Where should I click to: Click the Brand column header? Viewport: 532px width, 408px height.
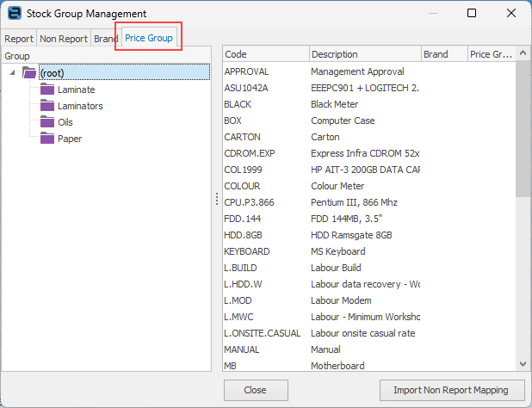coord(443,54)
